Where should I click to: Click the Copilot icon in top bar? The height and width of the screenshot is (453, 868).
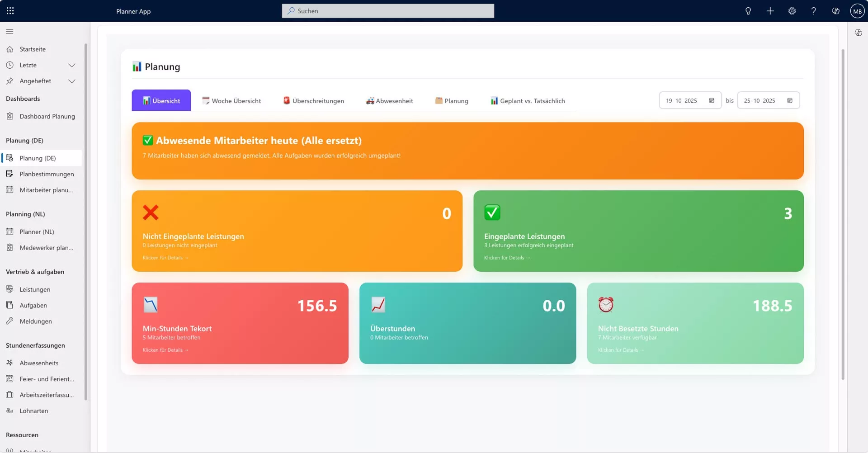point(835,11)
